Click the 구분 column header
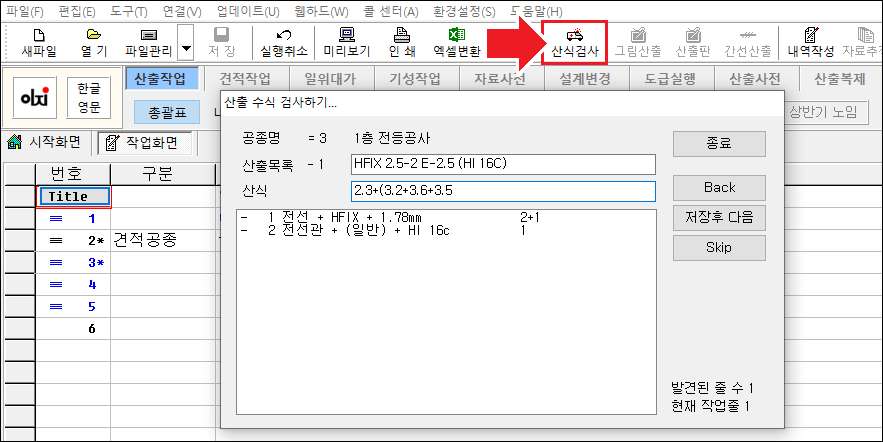Screen dimensions: 883x442 163,174
